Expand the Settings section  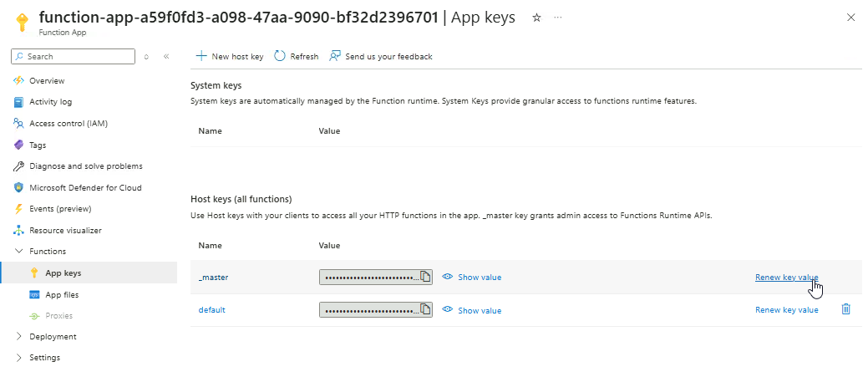click(19, 358)
